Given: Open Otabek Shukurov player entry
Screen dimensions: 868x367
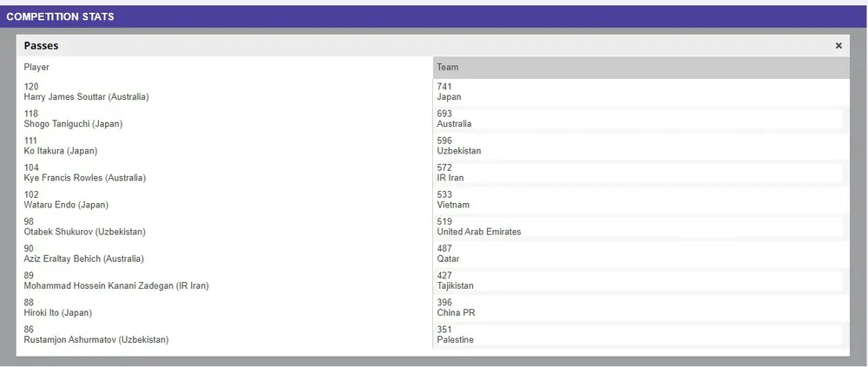Looking at the screenshot, I should [84, 232].
